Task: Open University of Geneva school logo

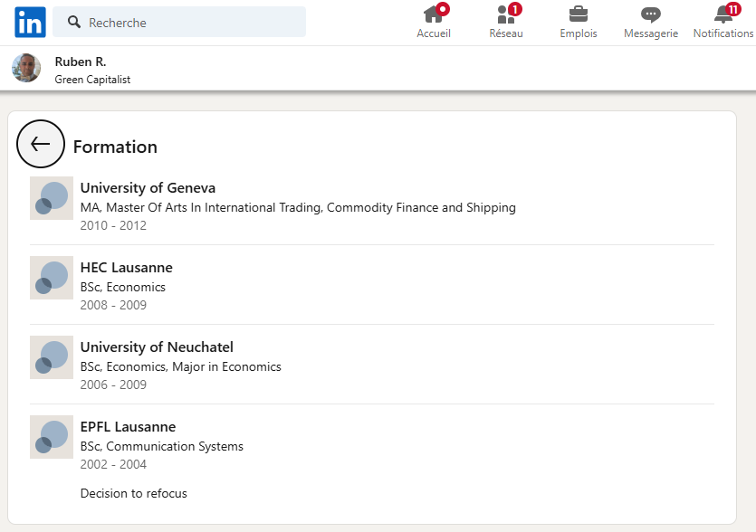Action: click(x=52, y=198)
